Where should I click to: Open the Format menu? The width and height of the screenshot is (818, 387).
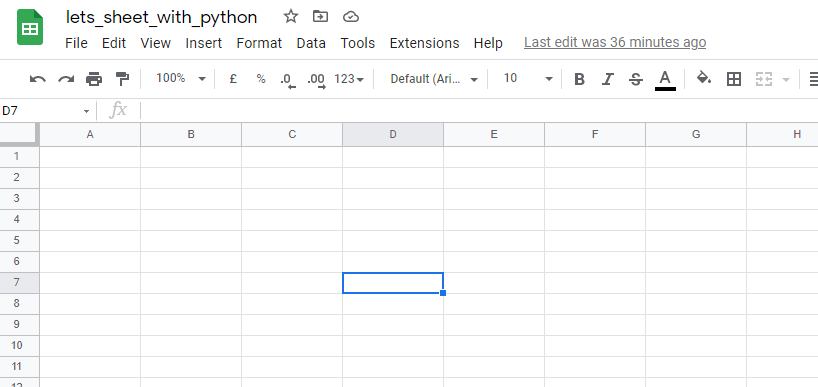coord(259,43)
